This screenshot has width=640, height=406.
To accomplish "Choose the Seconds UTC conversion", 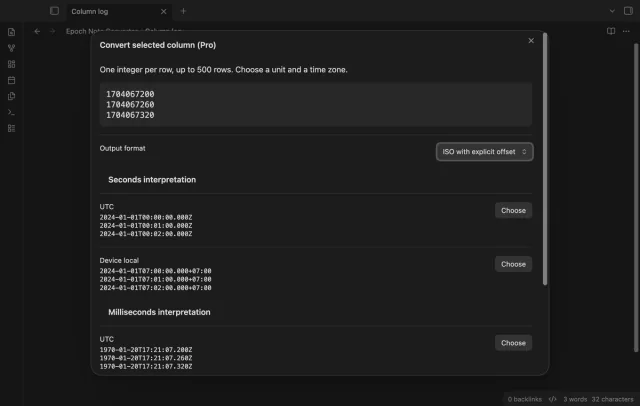I will tap(513, 211).
